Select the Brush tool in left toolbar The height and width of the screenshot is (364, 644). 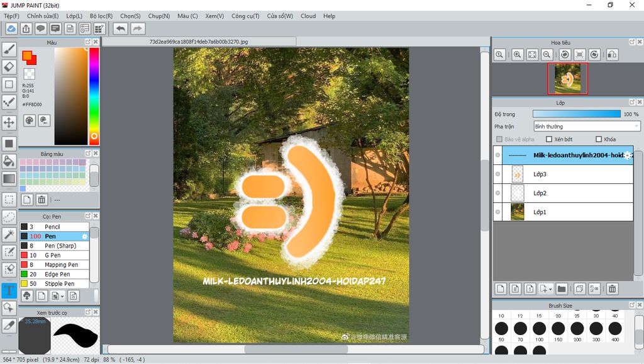pyautogui.click(x=9, y=49)
